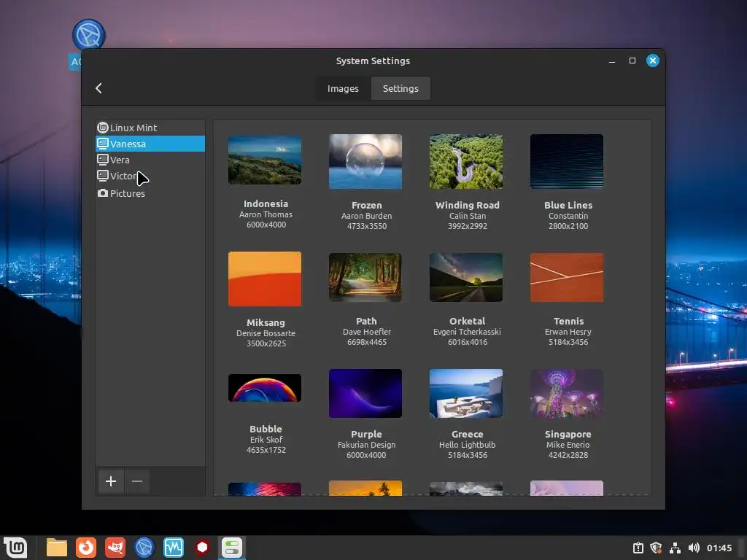Open the network connections tray icon
Image resolution: width=747 pixels, height=560 pixels.
click(x=675, y=548)
